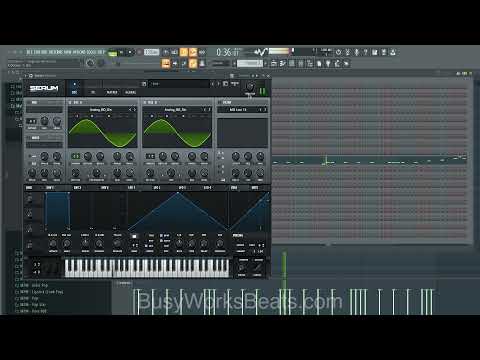Toggle Serum FILTER enable switch
The width and height of the screenshot is (480, 360).
tap(220, 102)
